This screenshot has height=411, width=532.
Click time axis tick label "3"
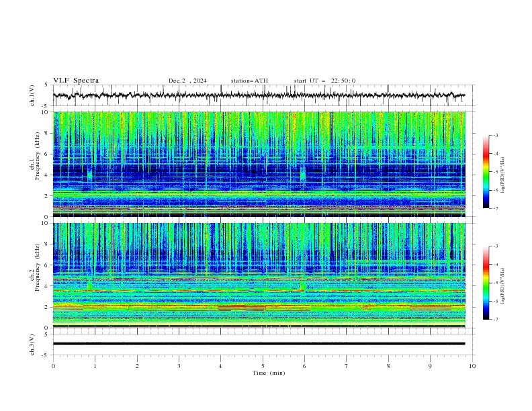pyautogui.click(x=179, y=366)
